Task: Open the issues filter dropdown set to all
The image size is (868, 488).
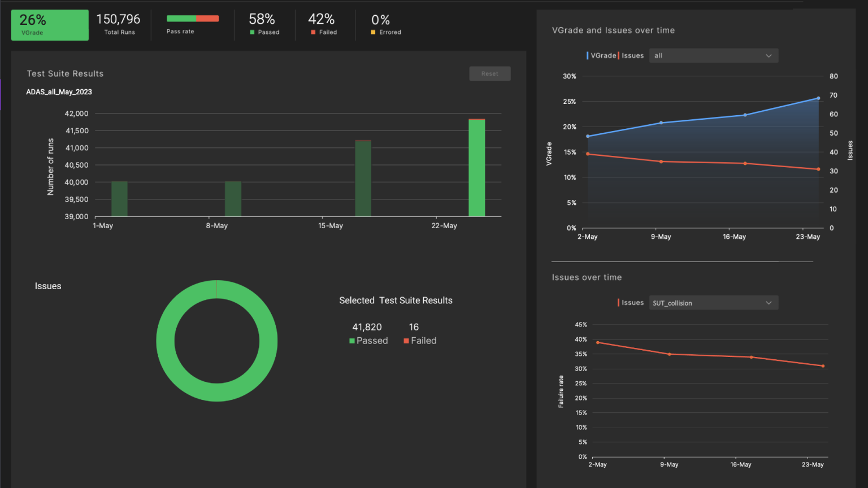Action: pos(713,55)
